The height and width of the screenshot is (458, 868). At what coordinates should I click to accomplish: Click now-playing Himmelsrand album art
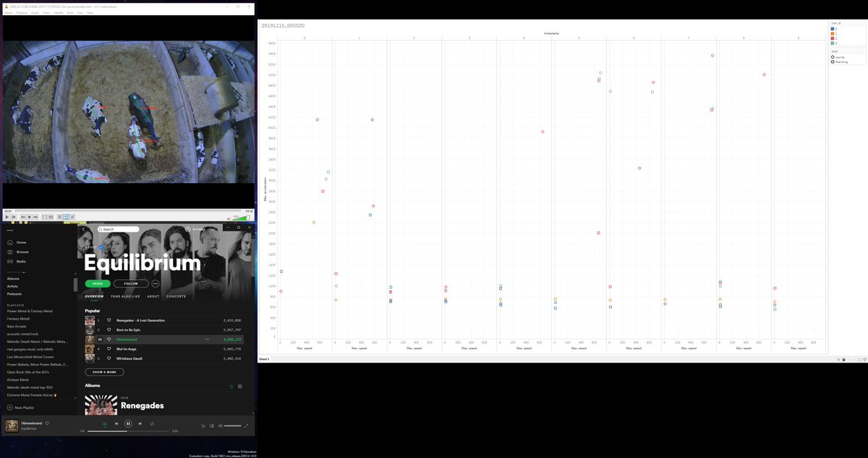point(12,426)
